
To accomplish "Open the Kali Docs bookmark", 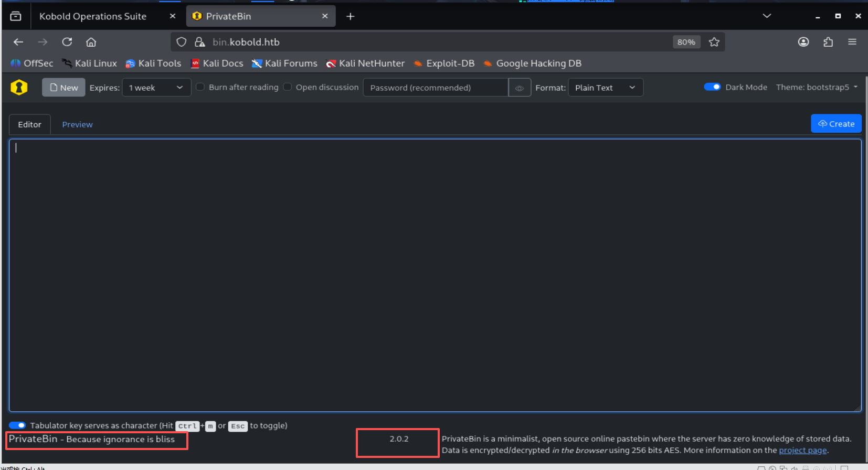I will pyautogui.click(x=217, y=63).
